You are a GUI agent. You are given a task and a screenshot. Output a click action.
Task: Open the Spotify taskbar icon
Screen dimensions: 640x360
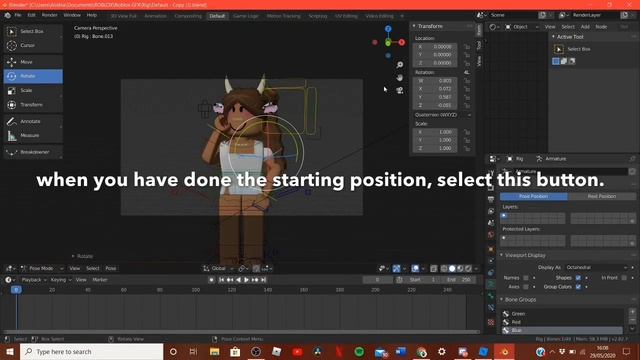tap(359, 351)
